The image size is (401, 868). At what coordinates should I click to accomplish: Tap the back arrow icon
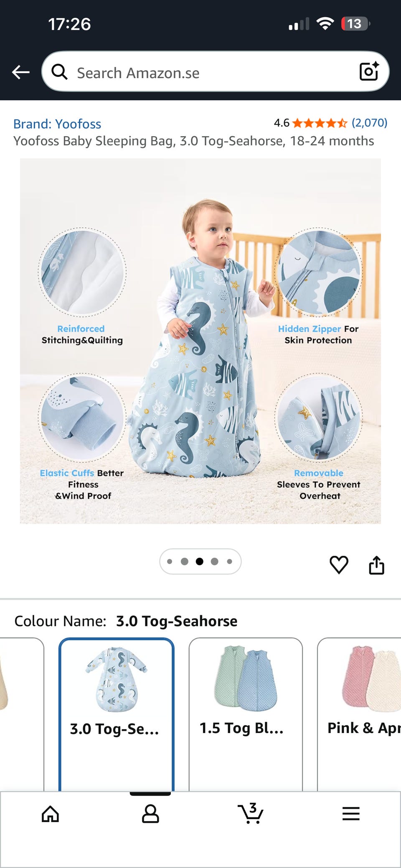(20, 72)
